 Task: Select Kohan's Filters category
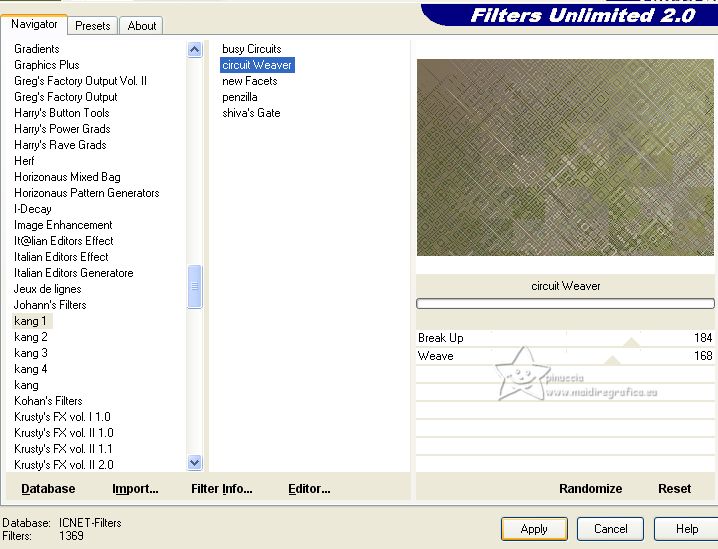click(48, 402)
